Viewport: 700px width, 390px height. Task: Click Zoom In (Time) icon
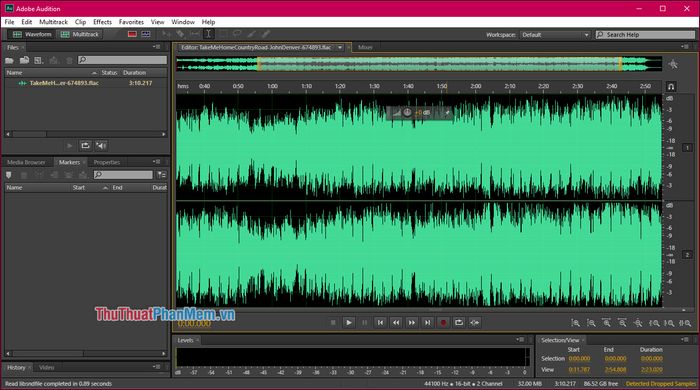(607, 323)
